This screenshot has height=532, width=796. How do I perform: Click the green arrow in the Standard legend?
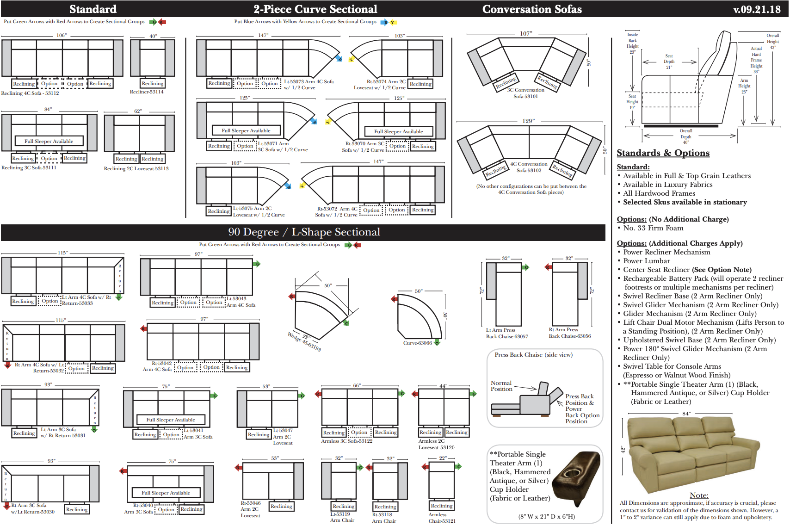[x=154, y=22]
